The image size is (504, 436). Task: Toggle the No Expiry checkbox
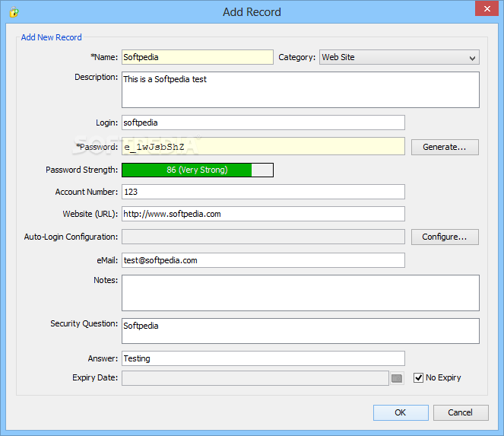click(418, 377)
